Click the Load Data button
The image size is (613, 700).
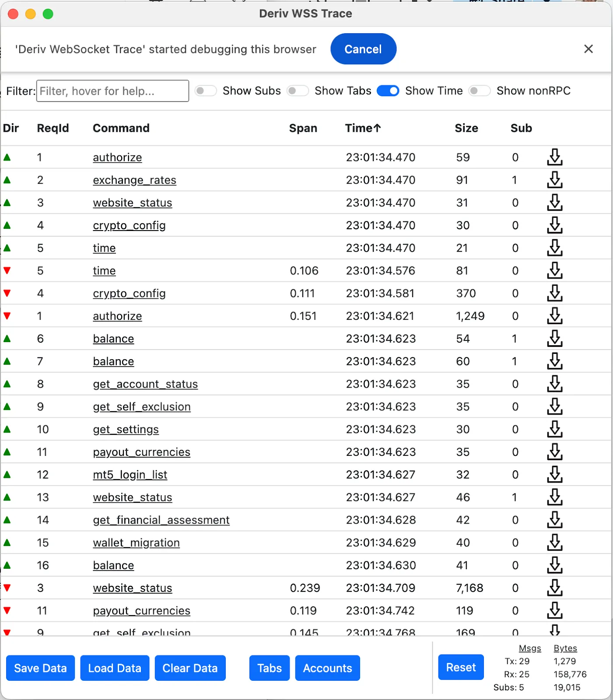(x=115, y=668)
